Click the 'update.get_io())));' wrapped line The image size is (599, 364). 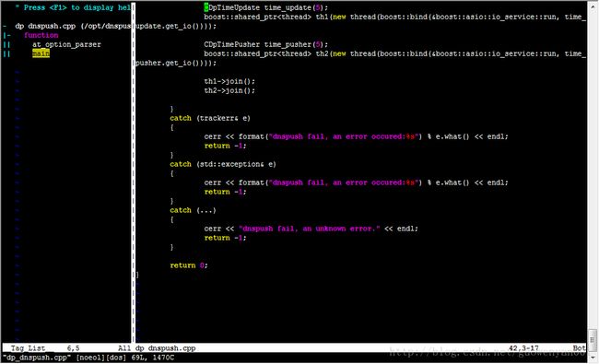click(x=176, y=26)
